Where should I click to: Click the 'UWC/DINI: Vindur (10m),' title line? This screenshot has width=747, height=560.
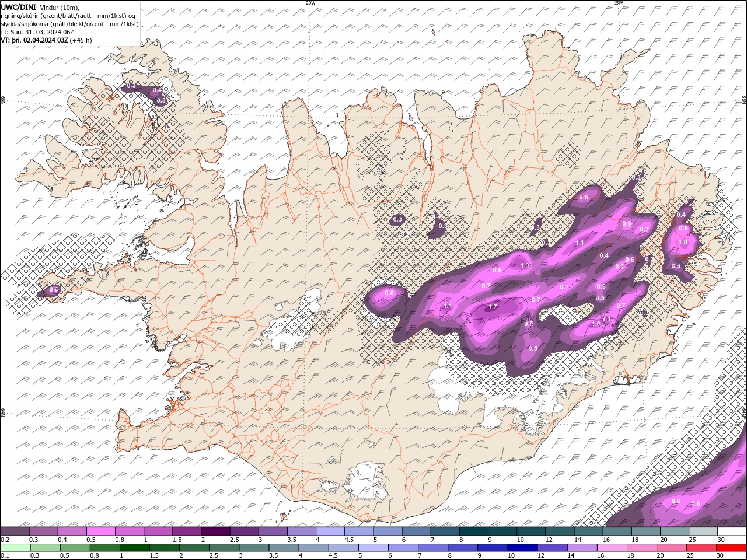40,7
